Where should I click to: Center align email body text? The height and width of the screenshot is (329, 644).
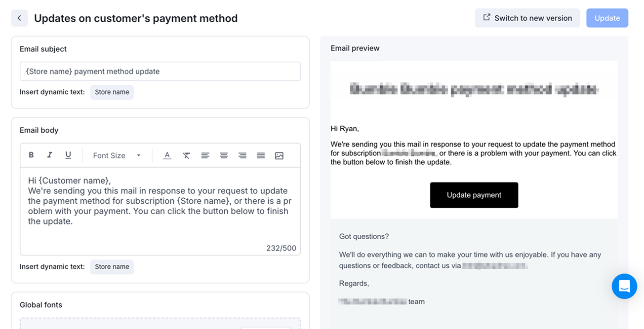tap(224, 155)
